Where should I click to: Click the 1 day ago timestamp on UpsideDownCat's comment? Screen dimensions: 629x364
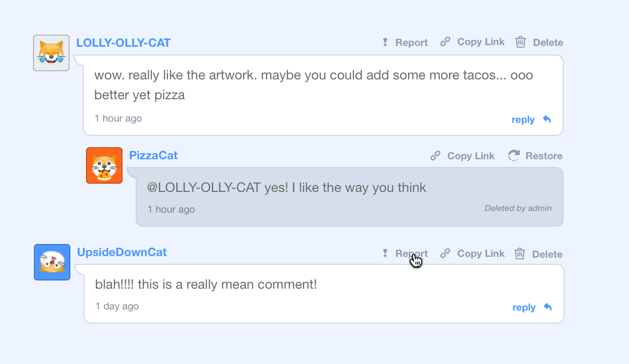[x=117, y=306]
